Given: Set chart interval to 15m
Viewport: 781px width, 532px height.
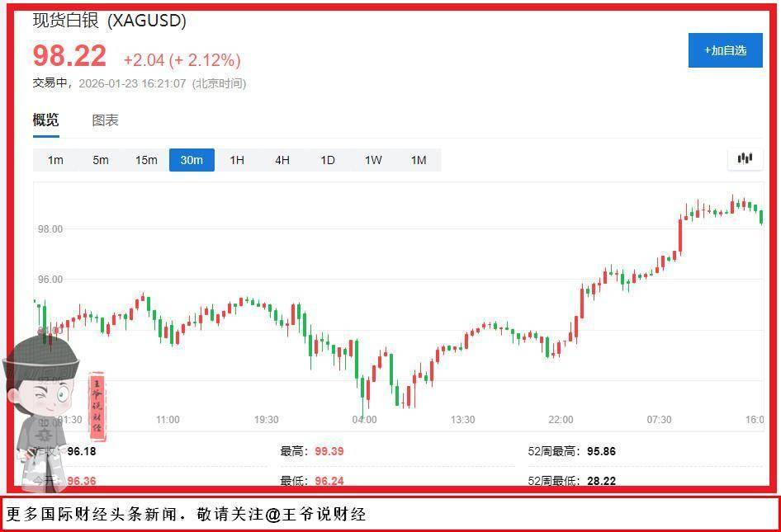Looking at the screenshot, I should [x=146, y=160].
